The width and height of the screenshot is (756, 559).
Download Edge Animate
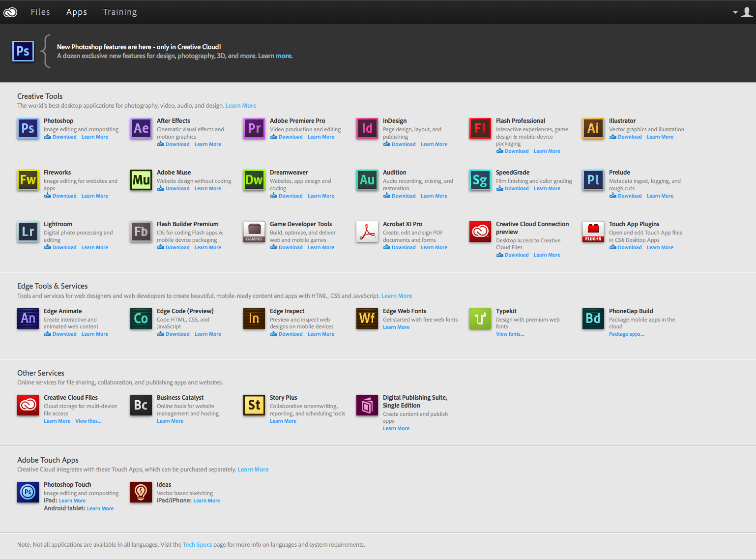[60, 334]
